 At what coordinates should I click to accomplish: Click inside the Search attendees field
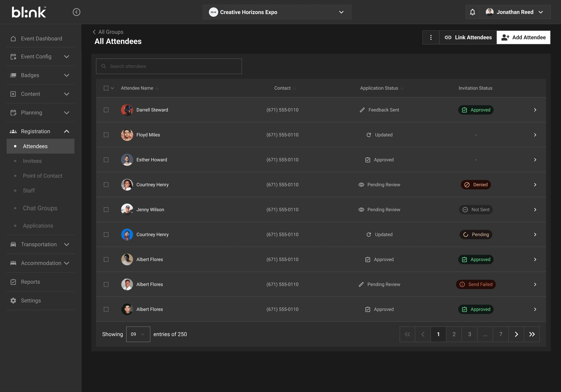[169, 66]
